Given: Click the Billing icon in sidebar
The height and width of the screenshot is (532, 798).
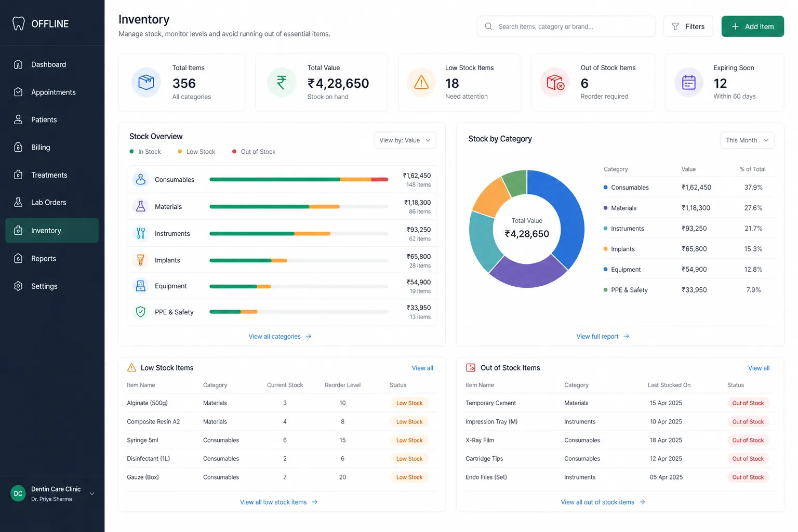Looking at the screenshot, I should [x=18, y=147].
